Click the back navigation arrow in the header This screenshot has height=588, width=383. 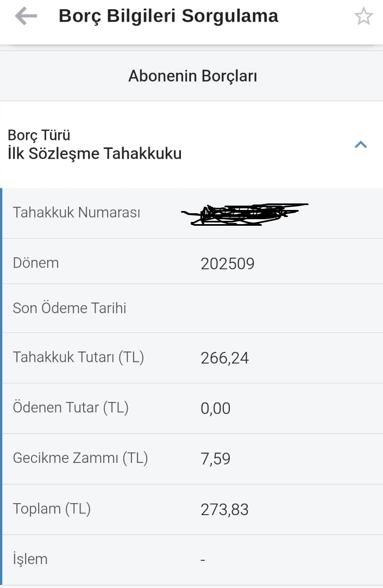click(26, 16)
